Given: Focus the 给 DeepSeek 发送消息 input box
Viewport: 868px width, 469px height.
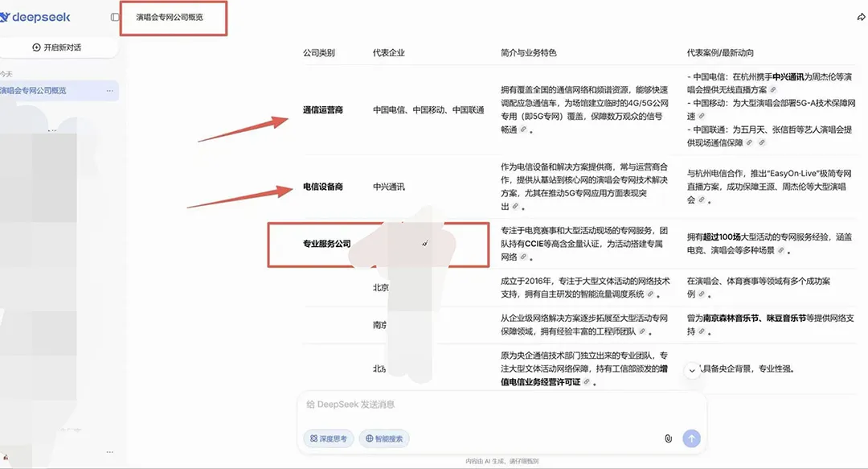Looking at the screenshot, I should pyautogui.click(x=502, y=404).
